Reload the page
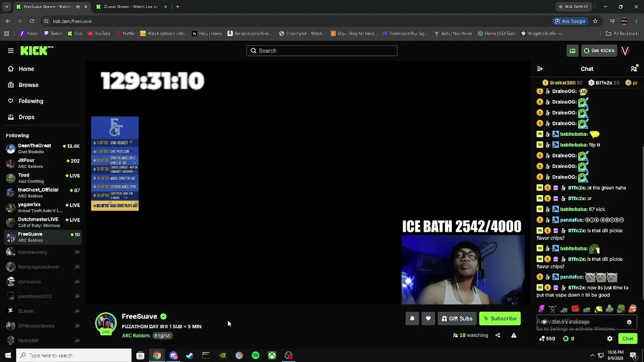The image size is (644, 362). pos(32,21)
